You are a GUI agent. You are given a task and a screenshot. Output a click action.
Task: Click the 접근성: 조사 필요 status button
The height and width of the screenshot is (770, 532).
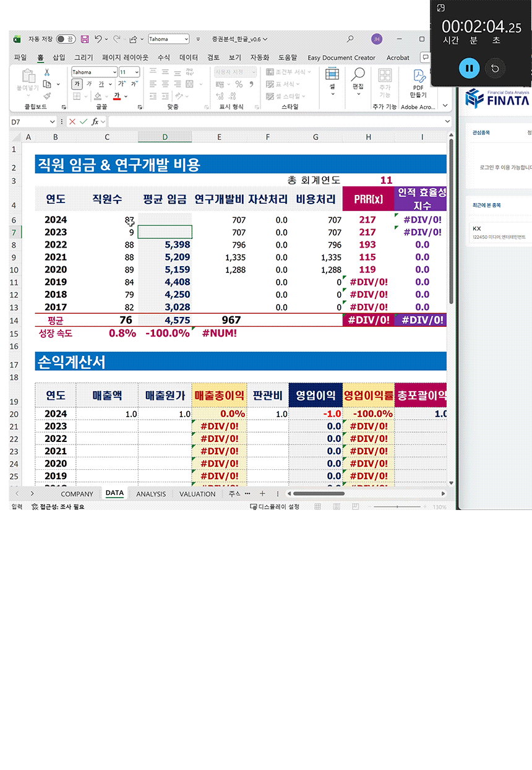click(x=58, y=506)
